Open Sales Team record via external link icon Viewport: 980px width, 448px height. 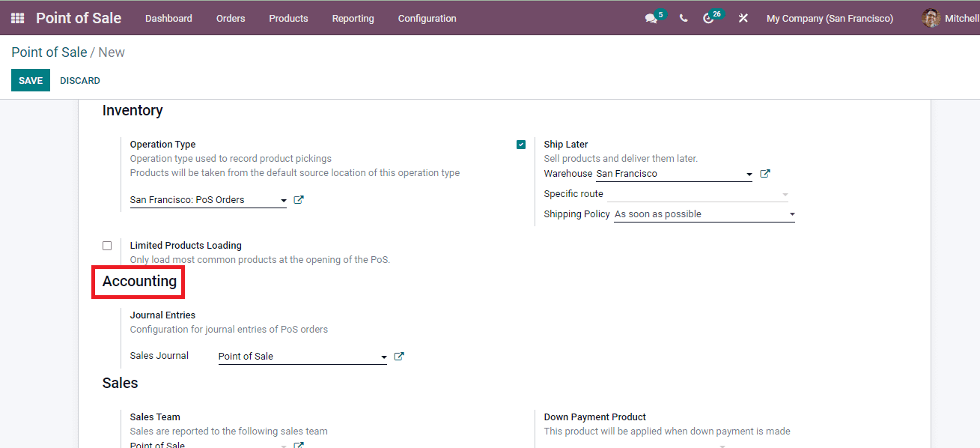298,444
